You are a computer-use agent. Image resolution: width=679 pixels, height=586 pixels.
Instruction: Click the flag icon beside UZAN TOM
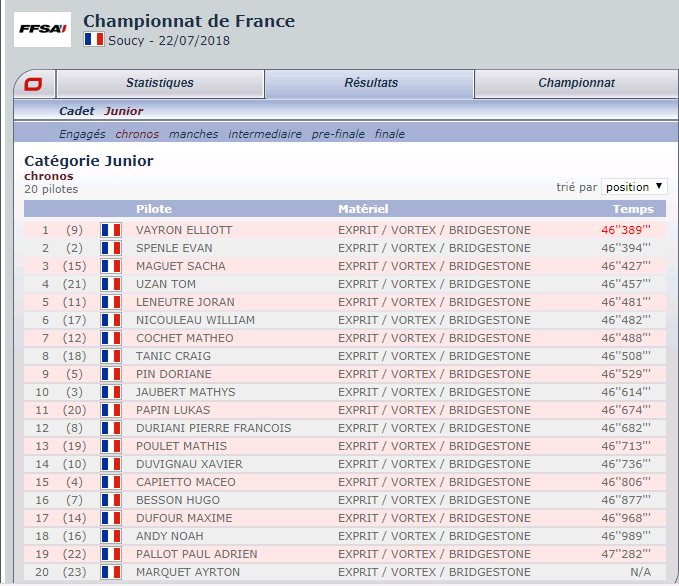tap(111, 284)
